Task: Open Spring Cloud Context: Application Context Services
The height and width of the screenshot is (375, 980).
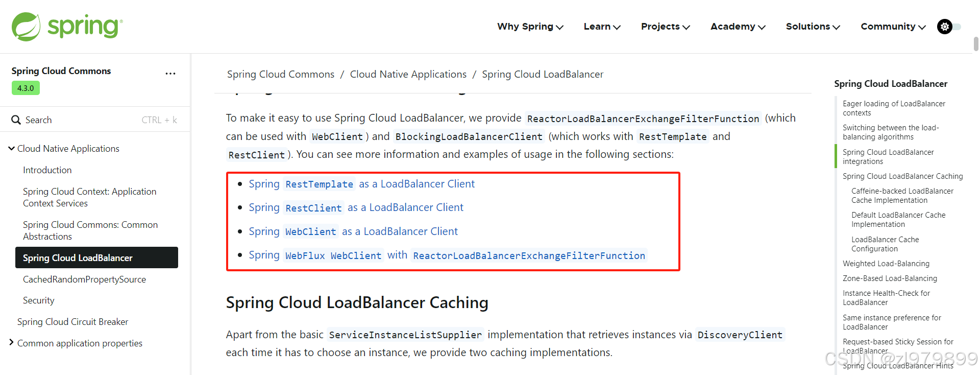Action: pyautogui.click(x=90, y=197)
